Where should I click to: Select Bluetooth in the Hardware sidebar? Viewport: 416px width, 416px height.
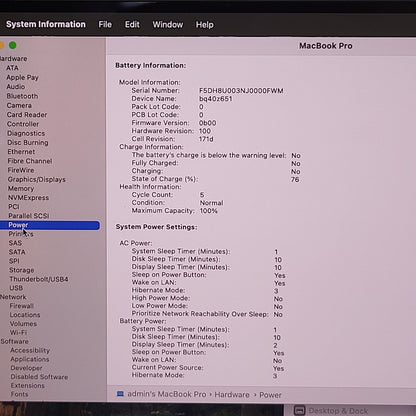pyautogui.click(x=22, y=96)
